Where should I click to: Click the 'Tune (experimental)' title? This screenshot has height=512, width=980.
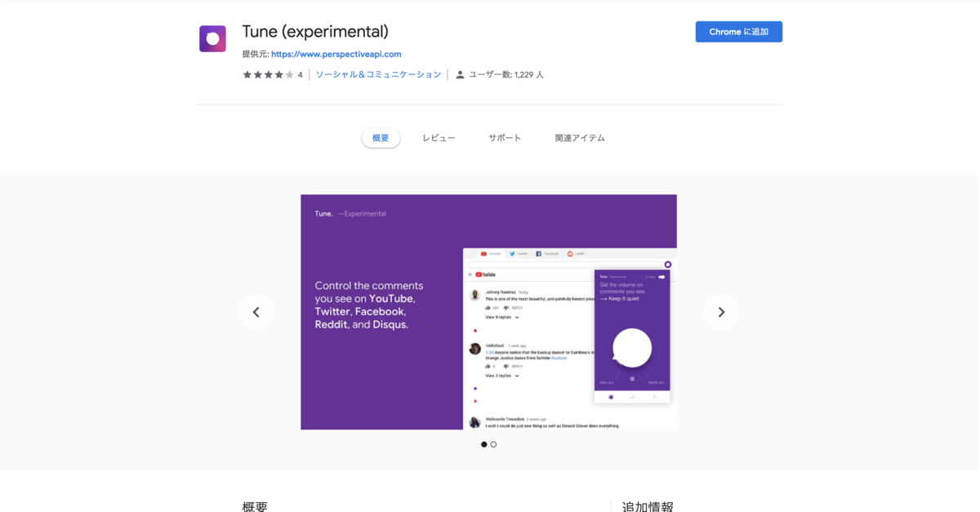click(x=315, y=32)
